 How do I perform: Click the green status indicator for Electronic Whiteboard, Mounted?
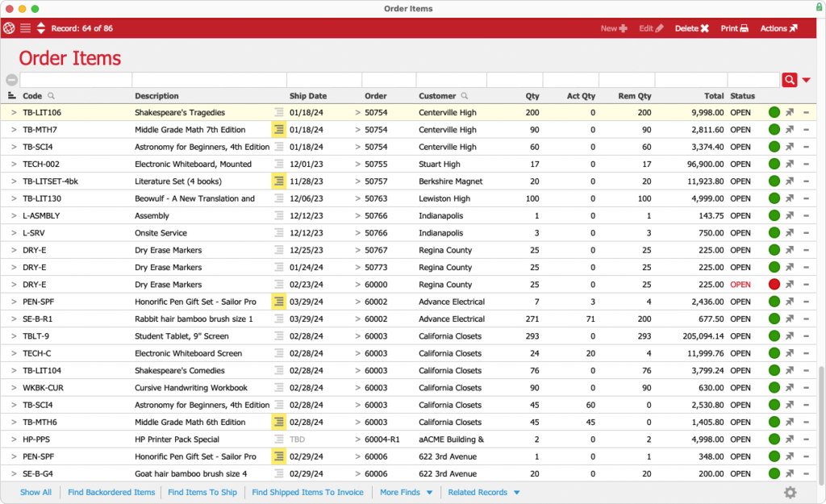click(775, 164)
